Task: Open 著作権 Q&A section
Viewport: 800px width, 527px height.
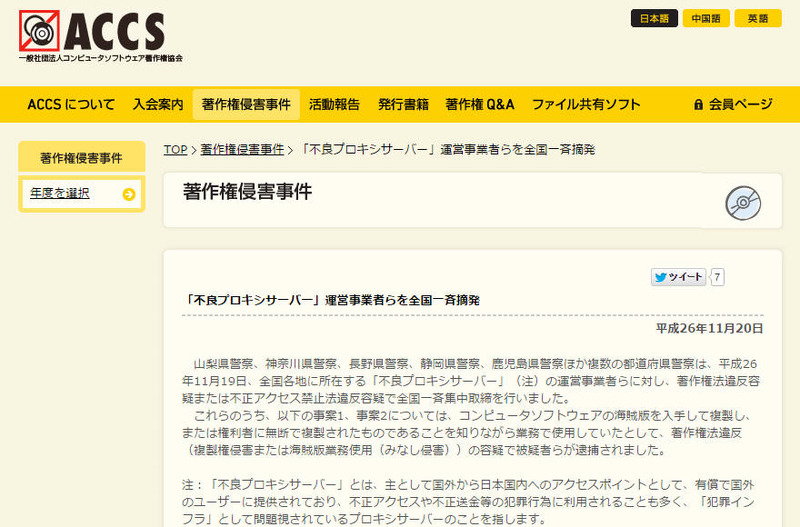Action: coord(480,104)
